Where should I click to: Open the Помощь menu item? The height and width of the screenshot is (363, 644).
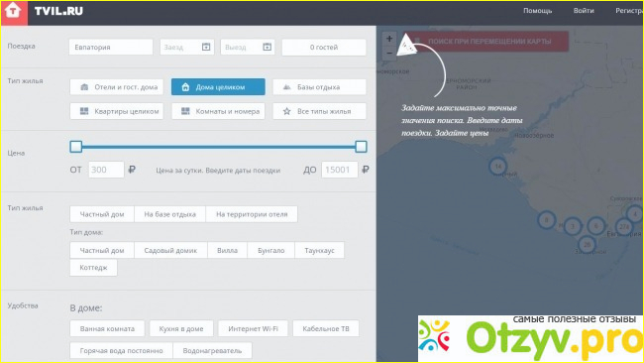537,11
